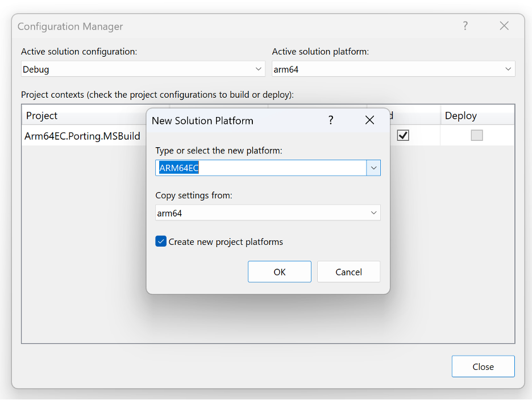Image resolution: width=532 pixels, height=400 pixels.
Task: Click OK to create the platform
Action: [279, 272]
